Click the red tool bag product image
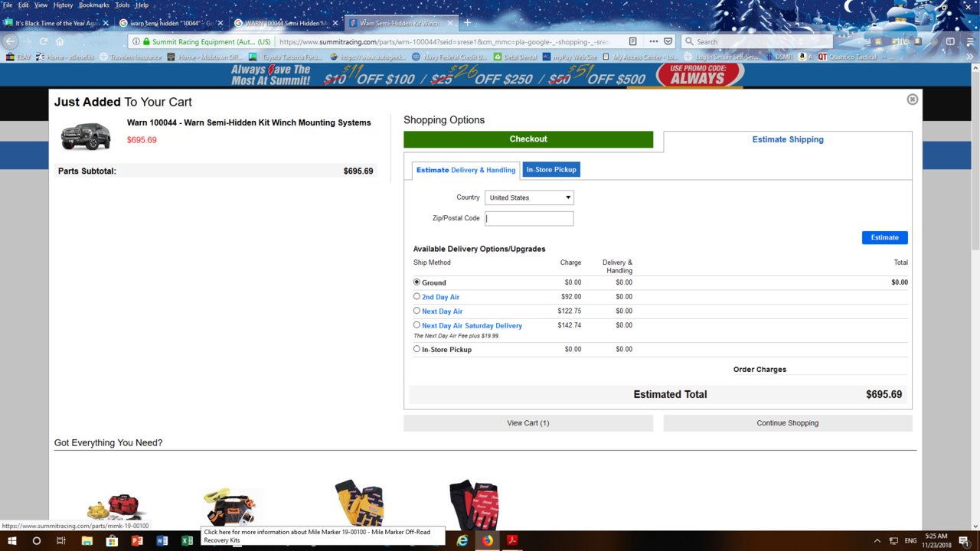980x551 pixels. click(116, 507)
